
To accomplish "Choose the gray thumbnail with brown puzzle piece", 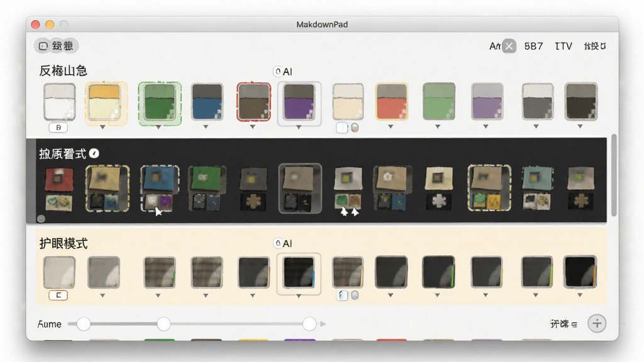I will click(x=580, y=189).
